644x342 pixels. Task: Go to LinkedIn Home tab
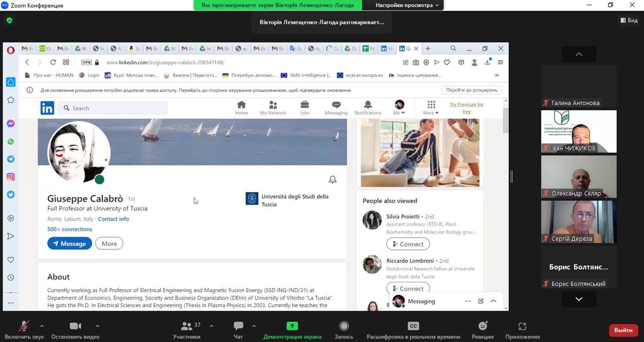241,108
